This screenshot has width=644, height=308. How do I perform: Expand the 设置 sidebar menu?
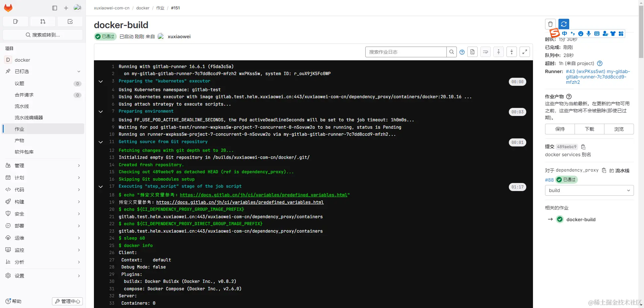point(43,276)
